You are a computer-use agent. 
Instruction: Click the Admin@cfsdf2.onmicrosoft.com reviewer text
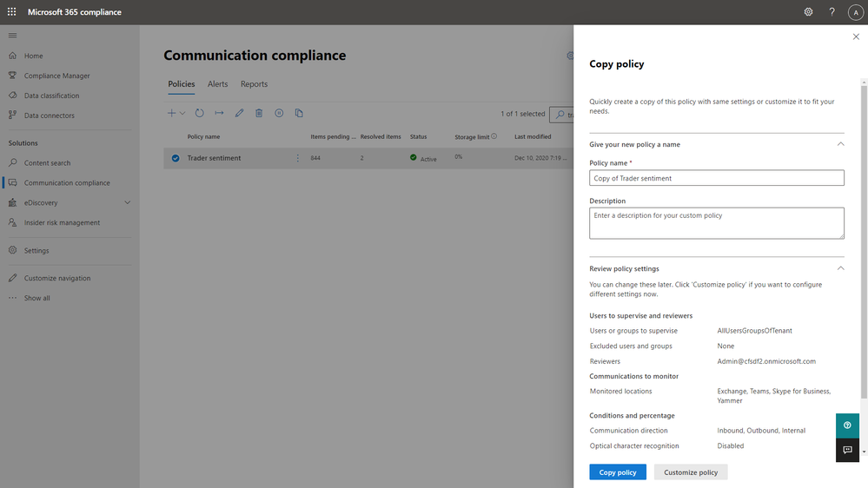coord(766,361)
